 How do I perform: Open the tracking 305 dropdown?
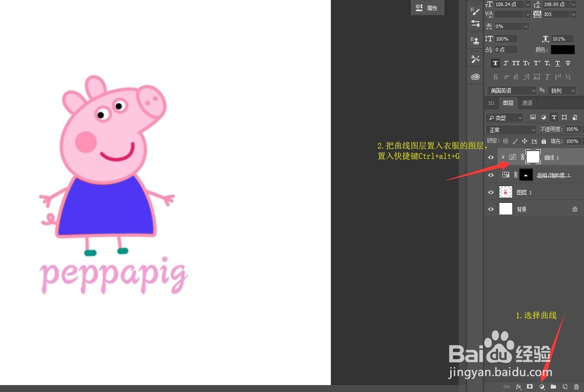click(573, 14)
